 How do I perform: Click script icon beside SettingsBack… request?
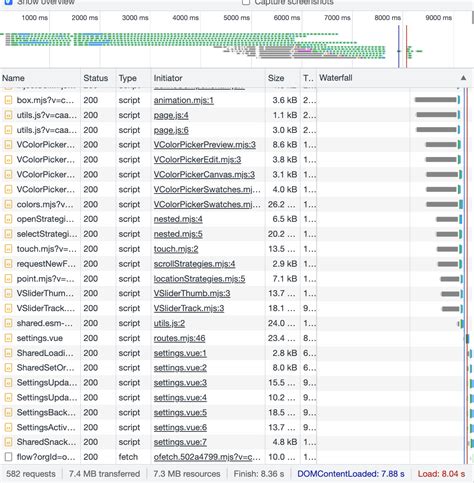[8, 413]
